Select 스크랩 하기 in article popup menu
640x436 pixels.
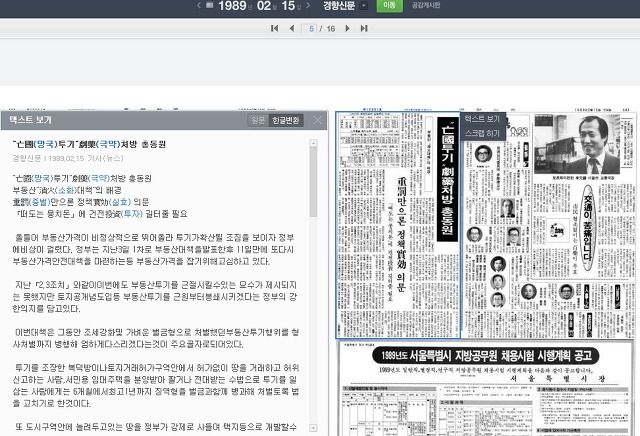(482, 133)
